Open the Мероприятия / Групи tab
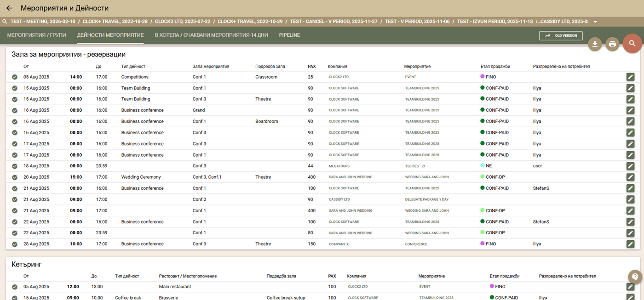Viewport: 644px width, 300px height. click(x=36, y=35)
